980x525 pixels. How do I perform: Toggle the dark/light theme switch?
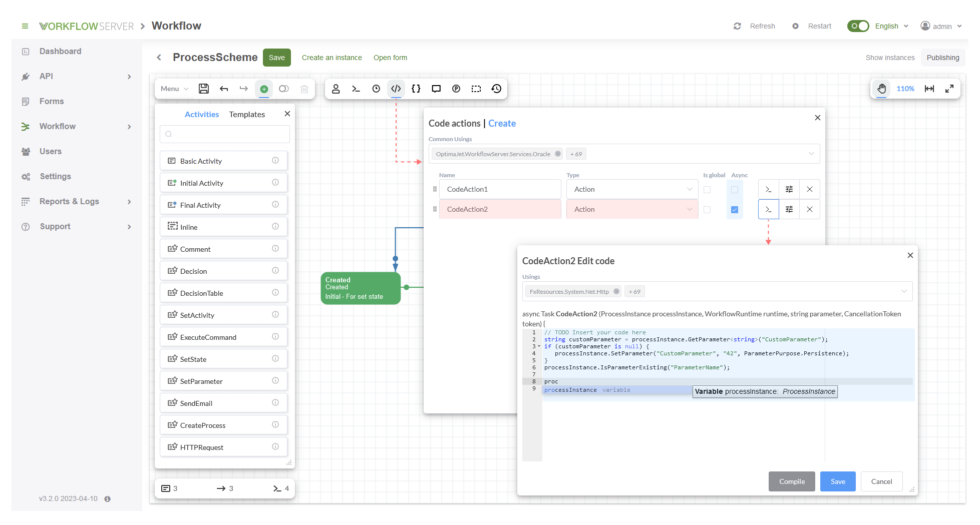pyautogui.click(x=858, y=26)
